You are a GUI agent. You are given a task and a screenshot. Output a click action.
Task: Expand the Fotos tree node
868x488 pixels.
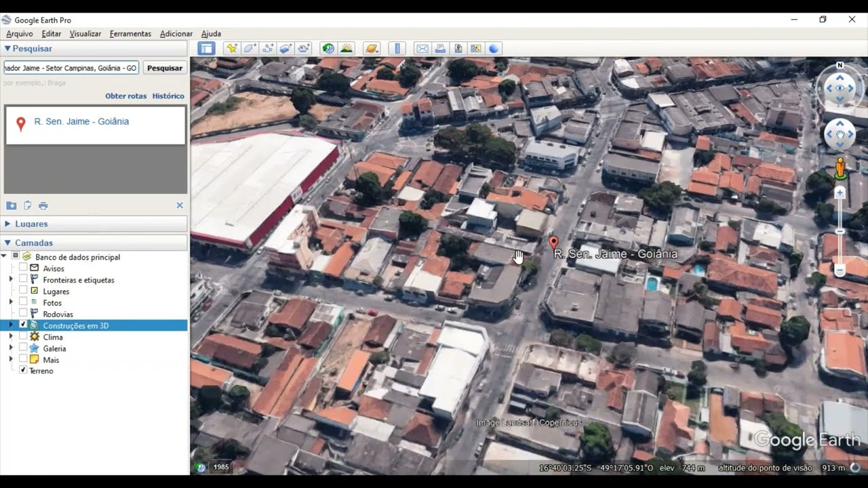coord(11,302)
